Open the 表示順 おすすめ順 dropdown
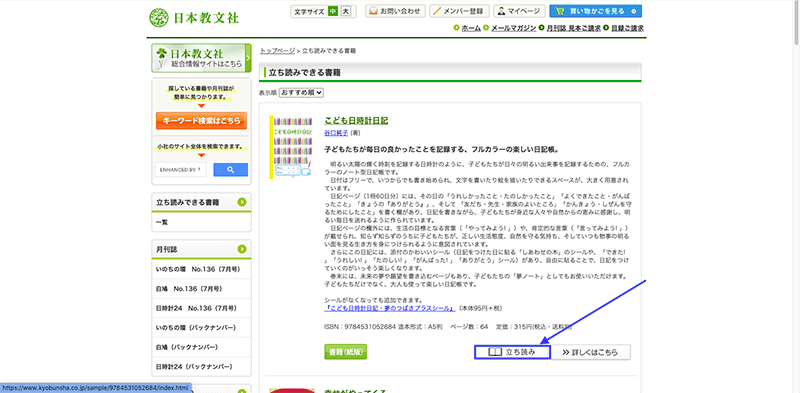 [x=302, y=93]
